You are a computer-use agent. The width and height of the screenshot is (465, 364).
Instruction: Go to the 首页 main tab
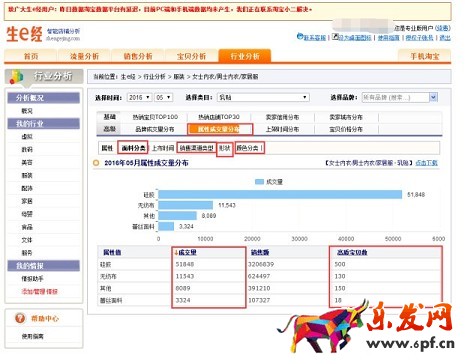click(x=30, y=56)
